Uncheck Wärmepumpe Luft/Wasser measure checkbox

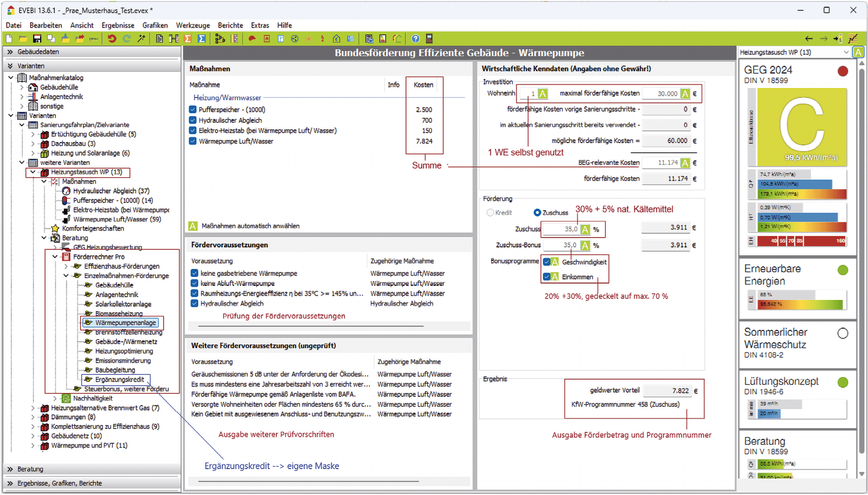pos(193,141)
